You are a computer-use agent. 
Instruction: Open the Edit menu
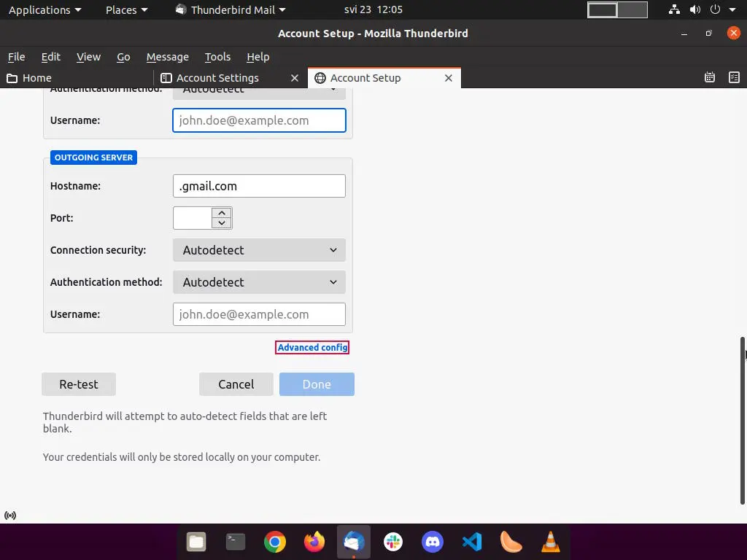tap(50, 57)
